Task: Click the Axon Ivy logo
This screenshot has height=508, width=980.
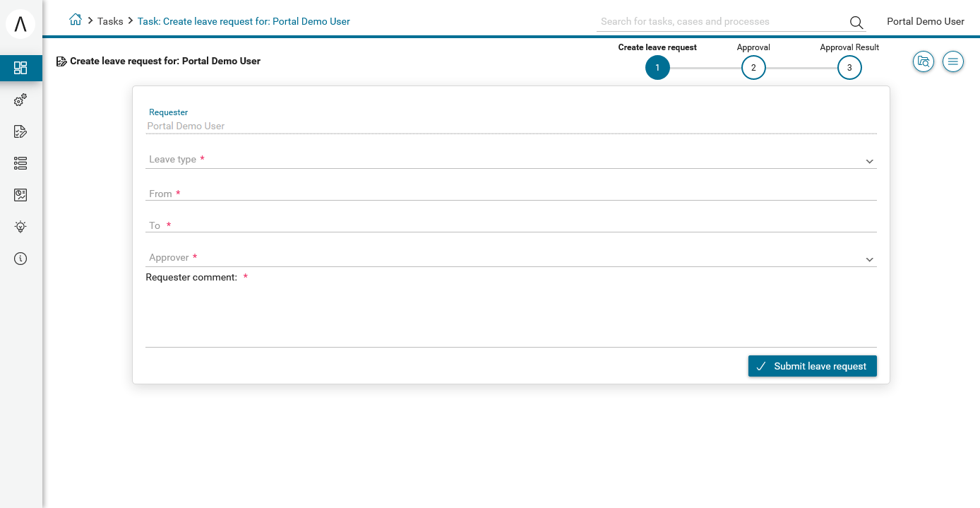Action: [20, 24]
